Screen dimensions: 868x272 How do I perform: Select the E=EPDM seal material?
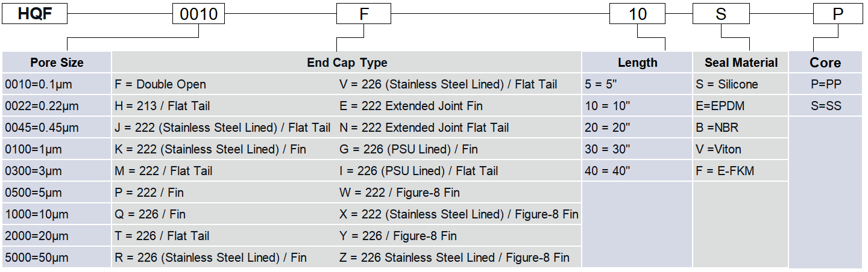click(x=720, y=106)
